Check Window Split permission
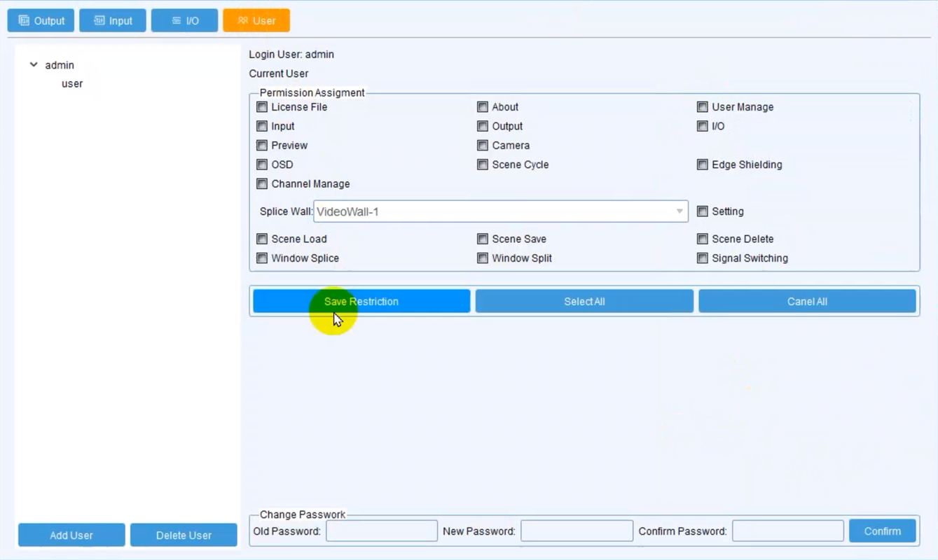The height and width of the screenshot is (560, 938). point(483,258)
